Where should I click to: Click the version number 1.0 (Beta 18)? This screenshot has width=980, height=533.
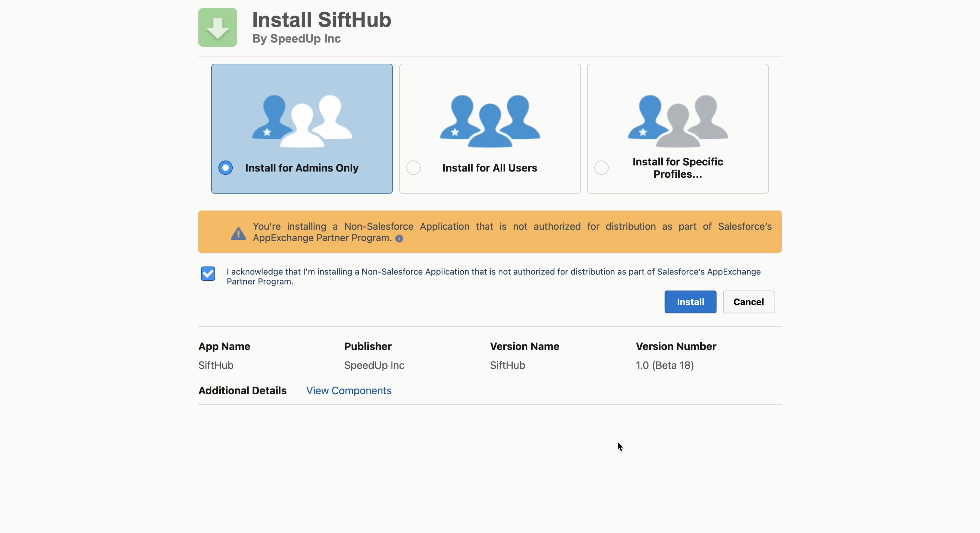pyautogui.click(x=665, y=366)
